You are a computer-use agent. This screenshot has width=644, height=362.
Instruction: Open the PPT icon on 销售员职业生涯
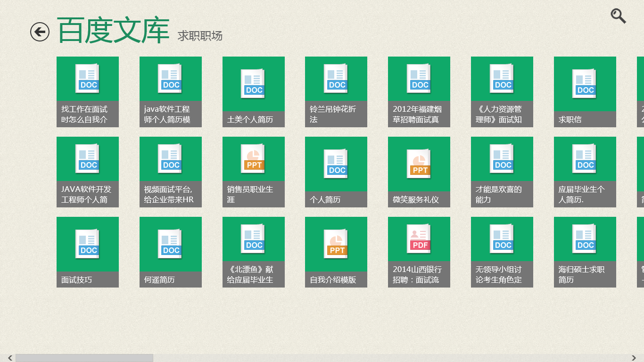click(253, 159)
